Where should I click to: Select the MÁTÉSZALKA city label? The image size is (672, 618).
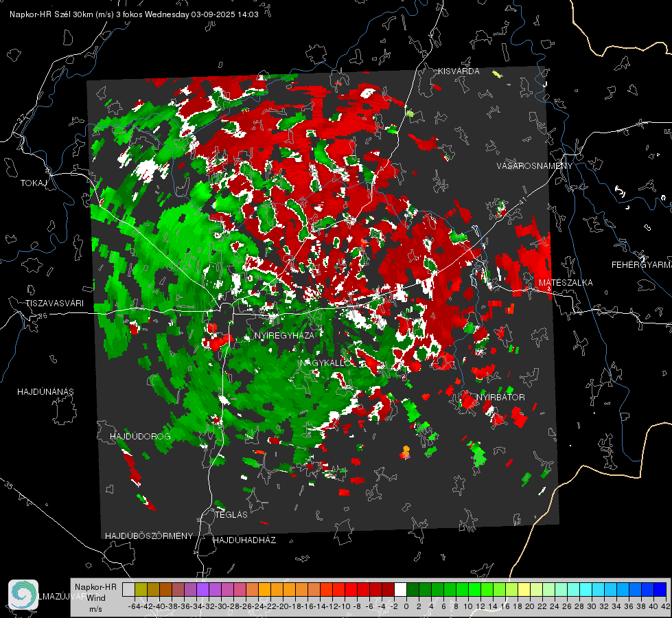click(566, 283)
